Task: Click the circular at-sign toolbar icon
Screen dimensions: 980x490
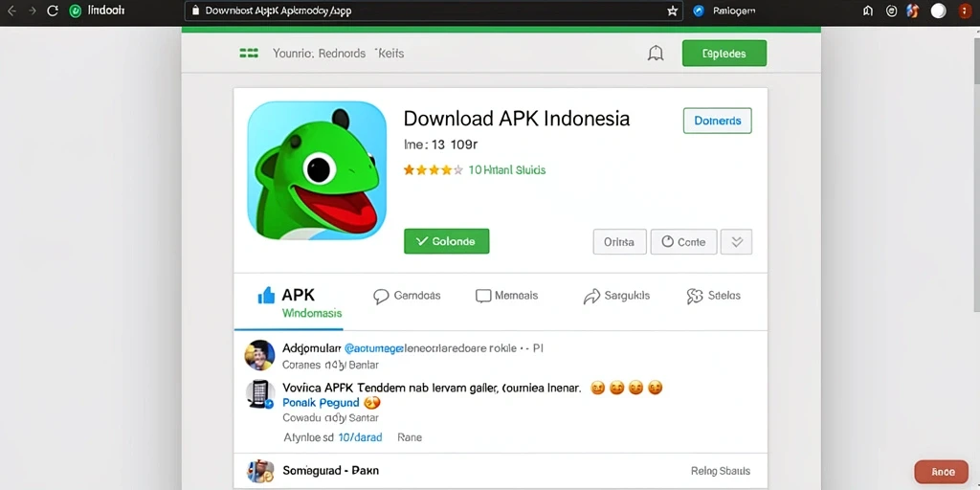Action: (x=891, y=11)
